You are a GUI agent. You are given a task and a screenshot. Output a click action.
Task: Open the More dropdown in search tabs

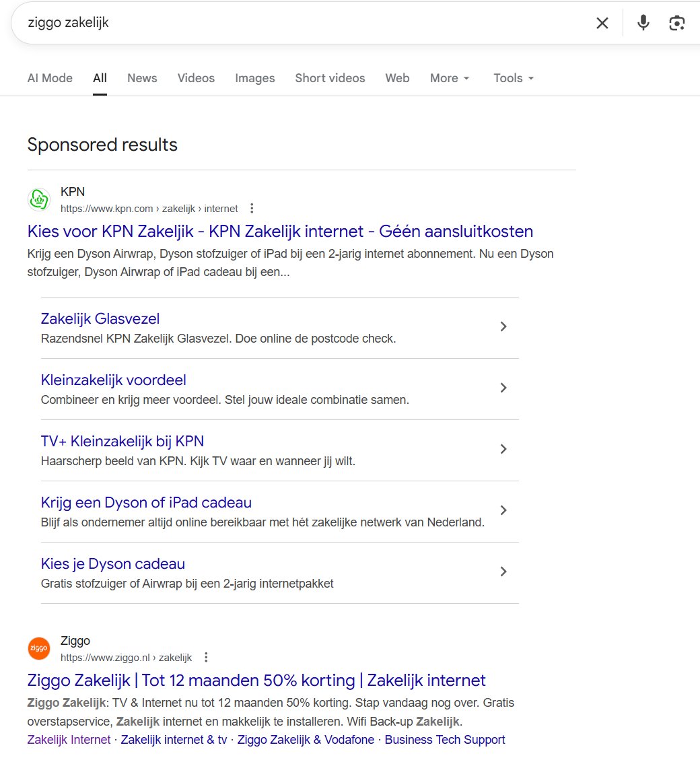(x=450, y=78)
